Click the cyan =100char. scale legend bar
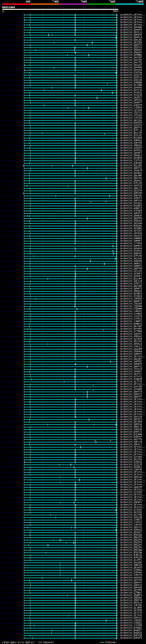Image resolution: width=146 pixels, height=644 pixels. coord(102,642)
